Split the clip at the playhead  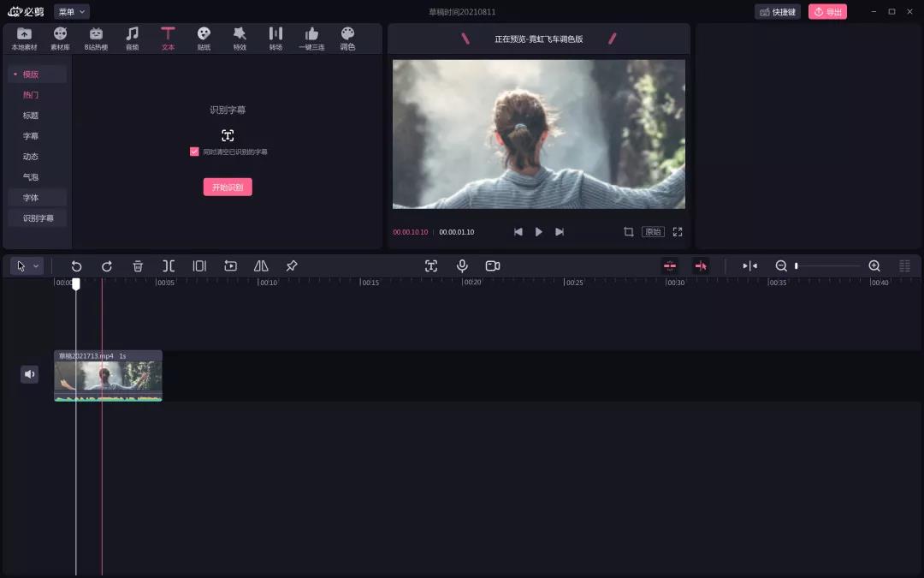(x=169, y=266)
